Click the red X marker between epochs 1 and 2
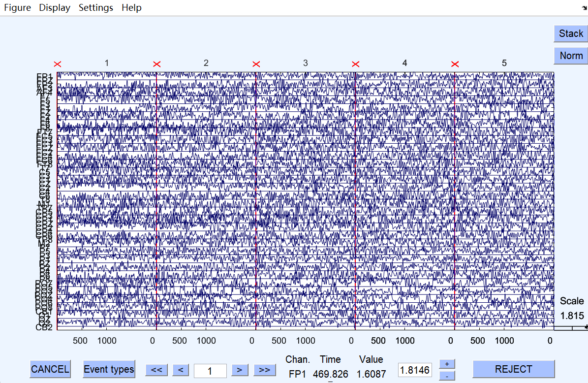 157,64
